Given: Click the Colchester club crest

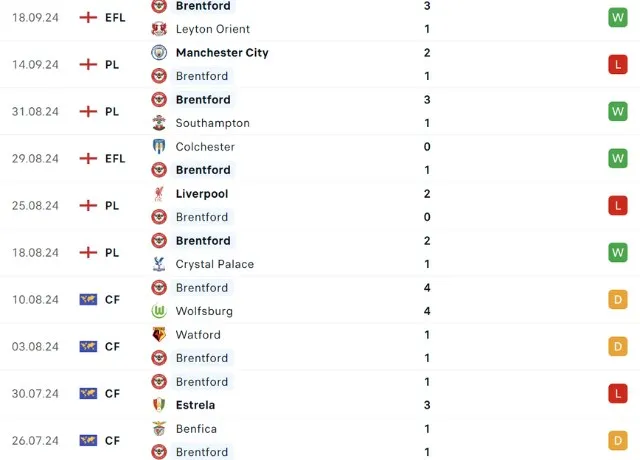Looking at the screenshot, I should coord(159,147).
